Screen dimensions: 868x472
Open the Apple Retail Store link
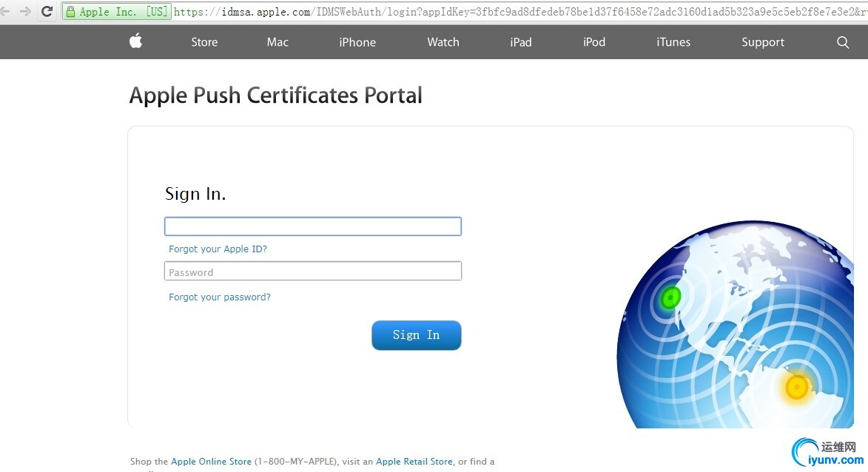point(414,462)
